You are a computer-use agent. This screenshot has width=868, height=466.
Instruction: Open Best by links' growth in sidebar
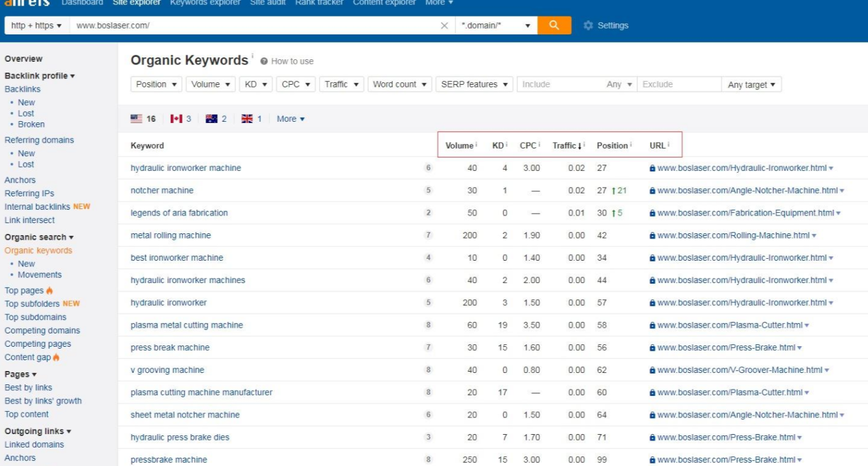click(x=43, y=402)
